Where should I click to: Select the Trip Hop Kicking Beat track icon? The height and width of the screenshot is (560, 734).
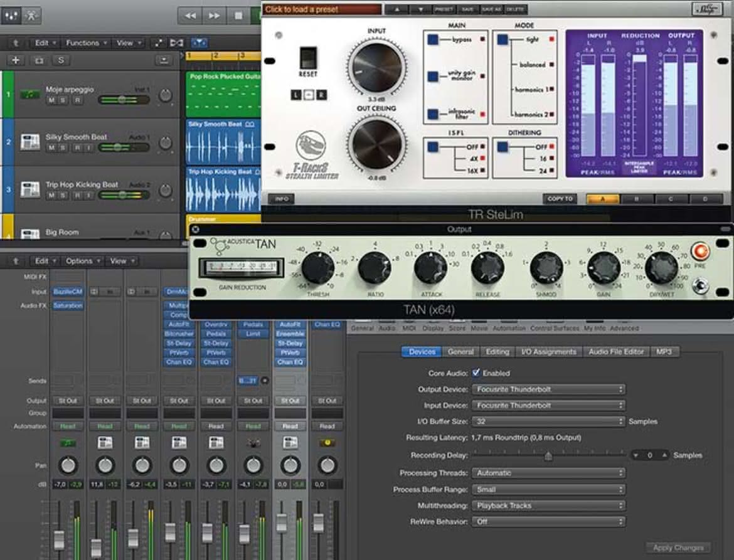pos(30,189)
